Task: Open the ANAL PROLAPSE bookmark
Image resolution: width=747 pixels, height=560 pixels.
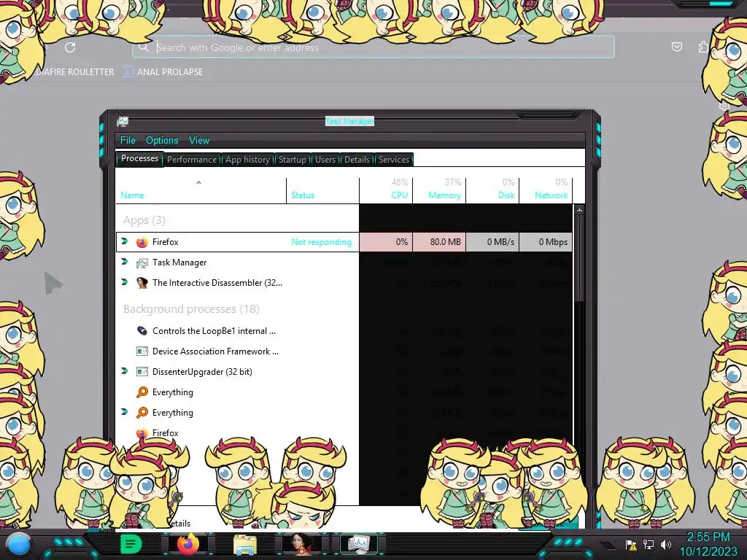Action: click(163, 72)
